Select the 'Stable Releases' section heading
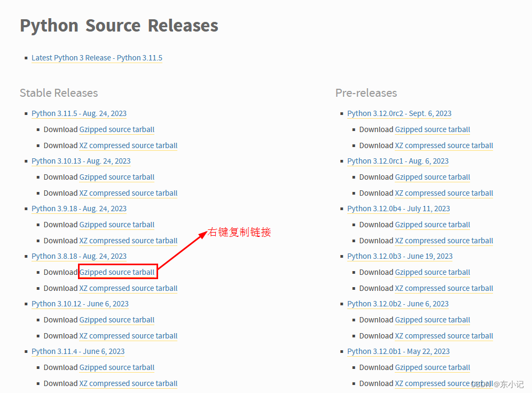Screen dimensions: 532x393 tap(59, 93)
